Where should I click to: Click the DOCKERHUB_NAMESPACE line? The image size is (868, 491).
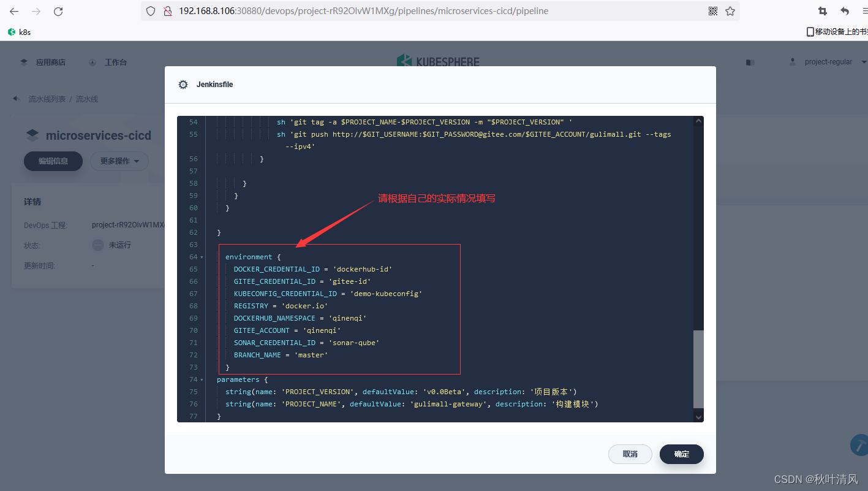(300, 318)
